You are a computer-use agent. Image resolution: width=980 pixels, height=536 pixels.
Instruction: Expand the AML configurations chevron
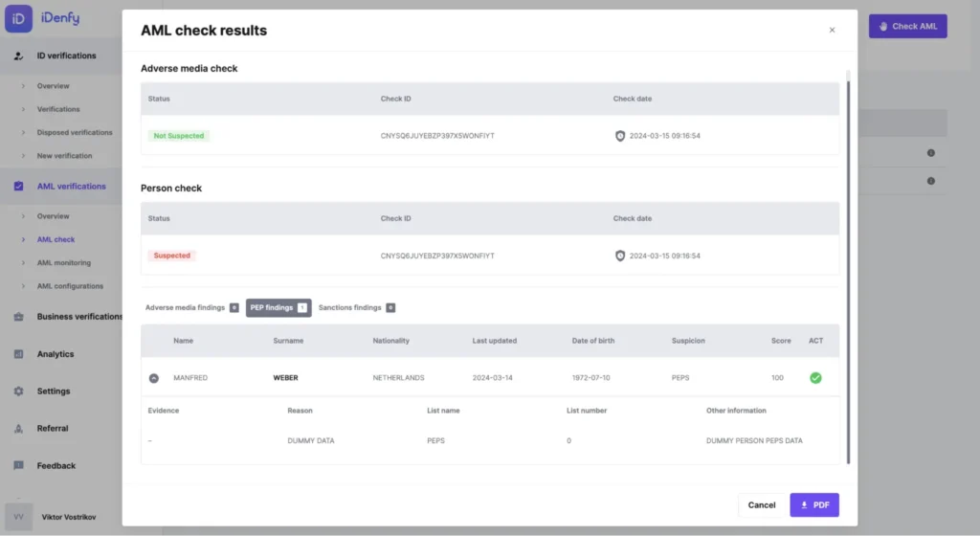tap(23, 286)
